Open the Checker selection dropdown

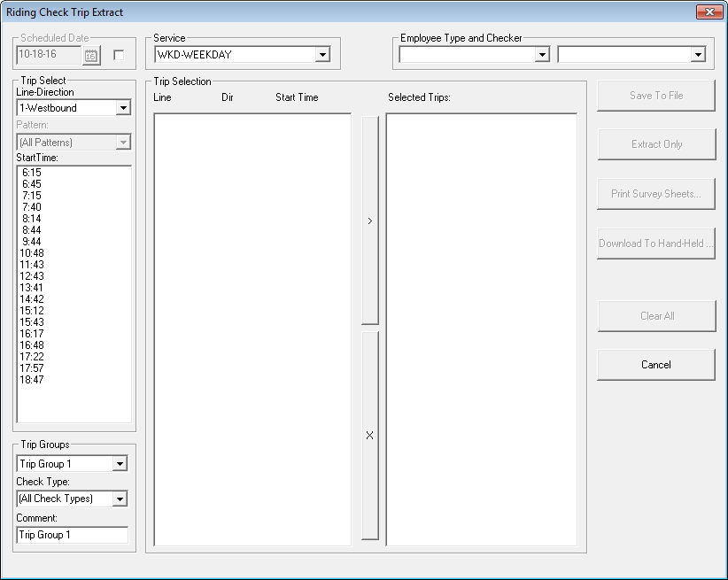(700, 54)
